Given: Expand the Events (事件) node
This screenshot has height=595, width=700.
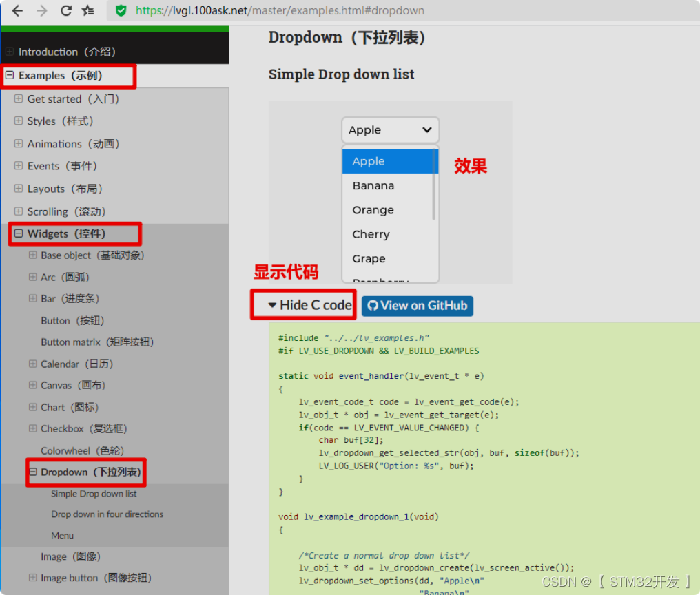Looking at the screenshot, I should 19,166.
